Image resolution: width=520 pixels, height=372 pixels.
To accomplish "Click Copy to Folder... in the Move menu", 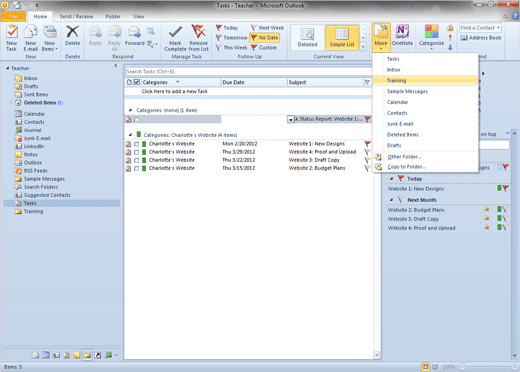I will tap(425, 167).
